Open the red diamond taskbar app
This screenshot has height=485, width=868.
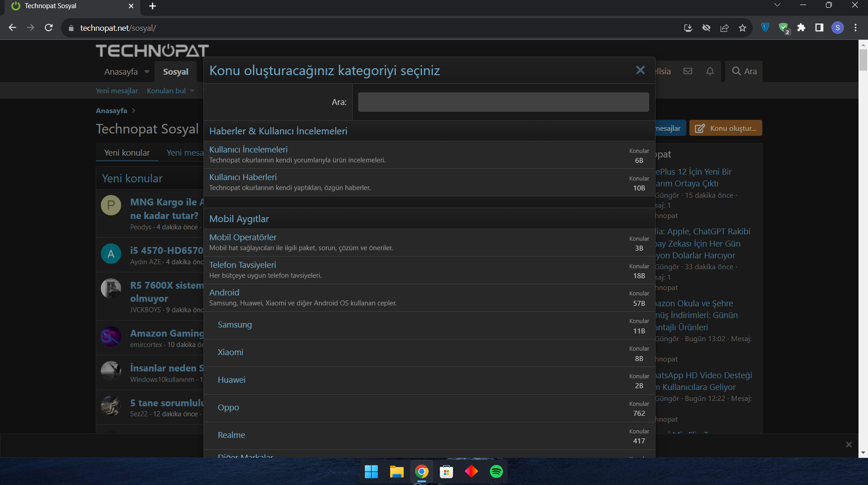click(472, 471)
